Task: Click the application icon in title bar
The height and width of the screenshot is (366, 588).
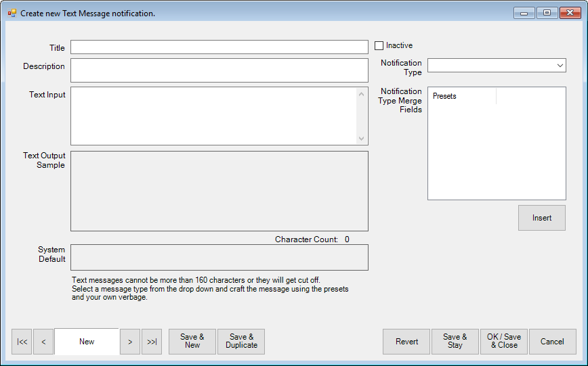Action: coord(12,13)
